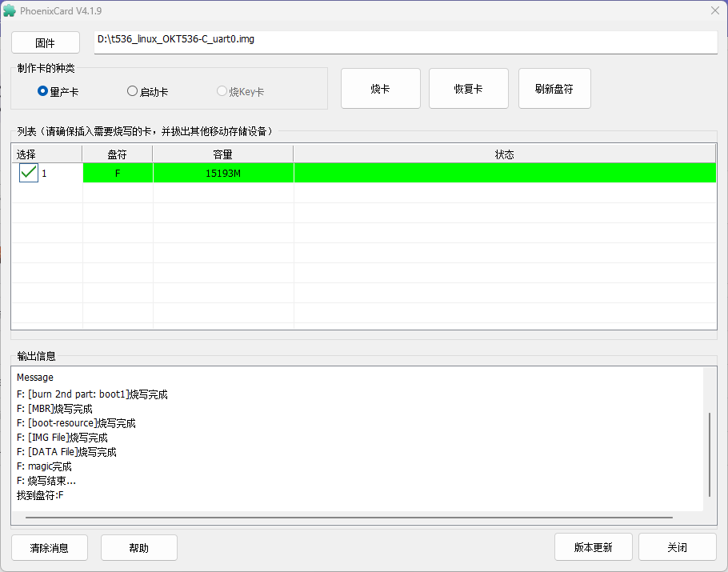Select the 启动卡 radio option
Screen dimensions: 728x572
click(133, 91)
